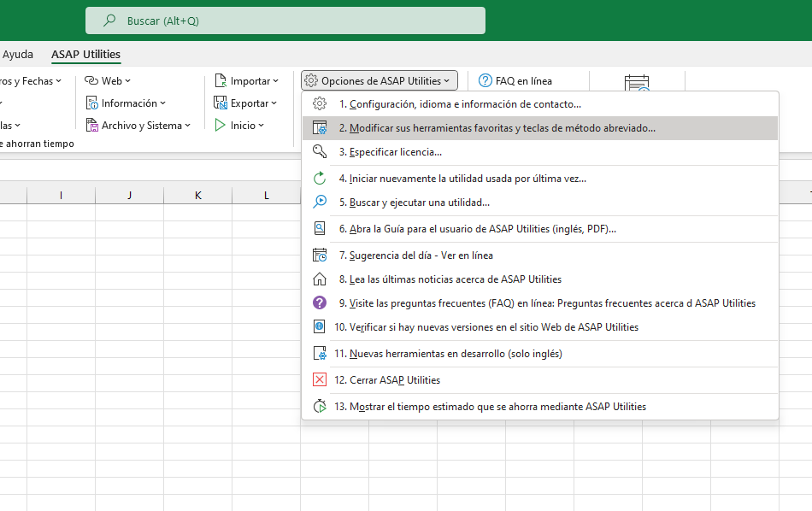Select Especificar licencia menu entry
This screenshot has height=511, width=812.
(540, 152)
